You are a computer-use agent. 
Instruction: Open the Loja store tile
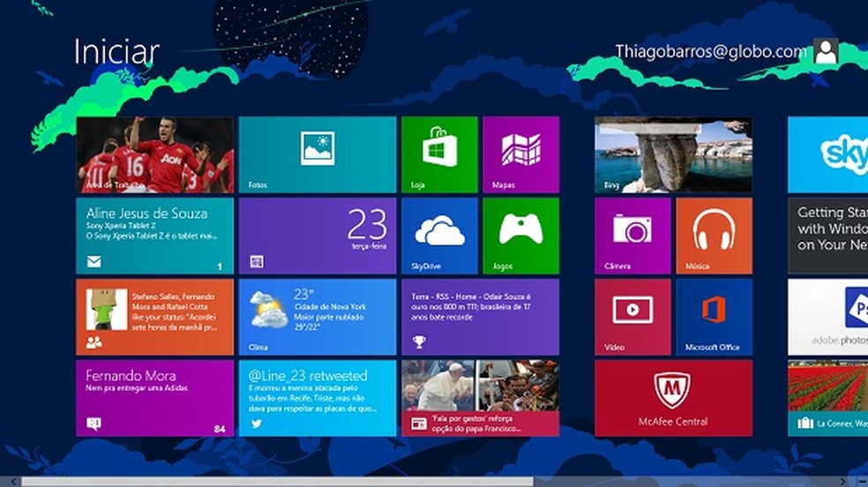[x=439, y=154]
